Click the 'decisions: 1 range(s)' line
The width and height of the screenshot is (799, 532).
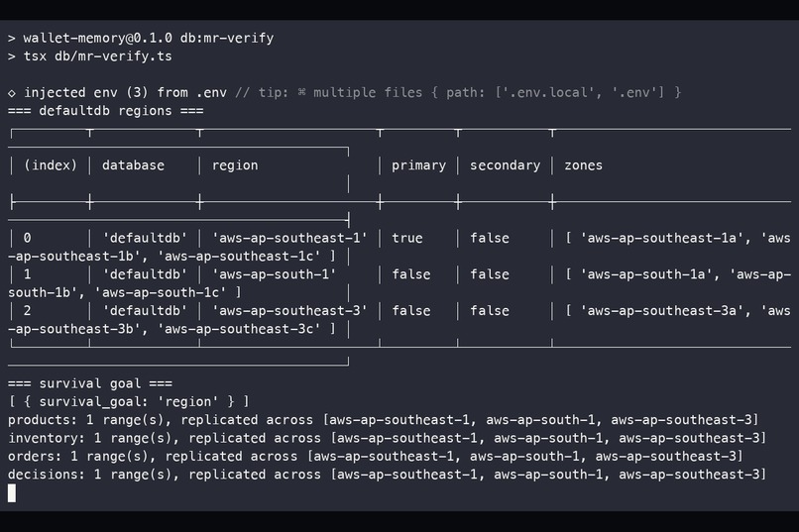pos(388,475)
